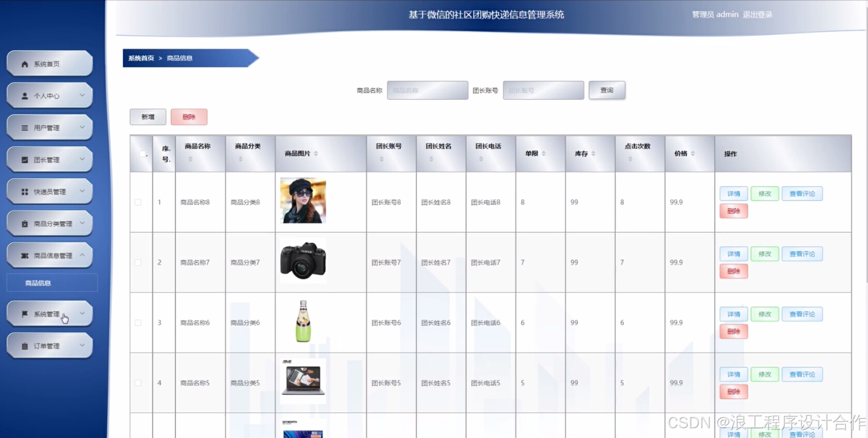This screenshot has height=438, width=868.
Task: Check the checkbox for row 商品名称7
Action: 138,262
